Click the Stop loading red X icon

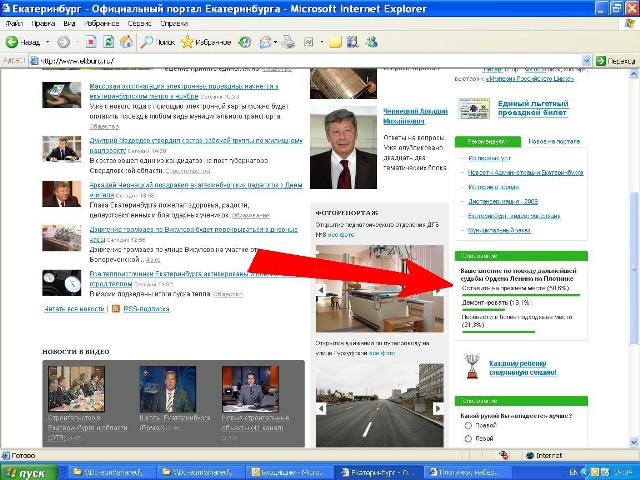point(91,42)
